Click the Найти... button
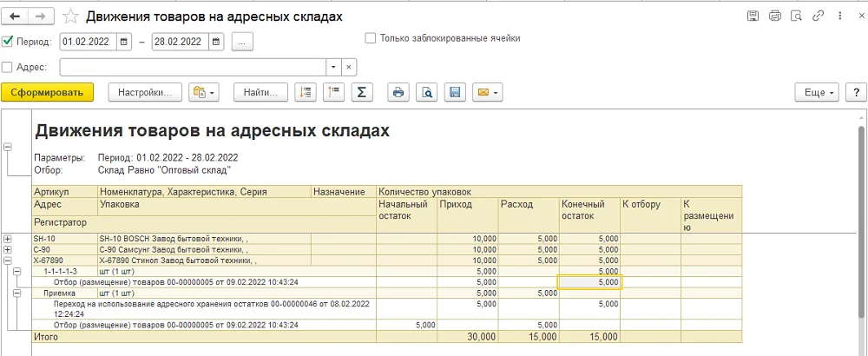The height and width of the screenshot is (356, 868). tap(260, 92)
